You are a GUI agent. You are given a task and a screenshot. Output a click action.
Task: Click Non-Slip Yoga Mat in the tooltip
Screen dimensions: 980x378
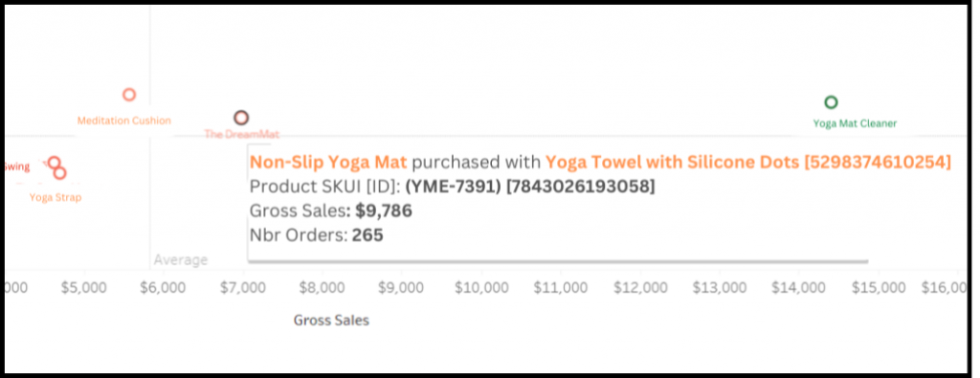(x=328, y=163)
